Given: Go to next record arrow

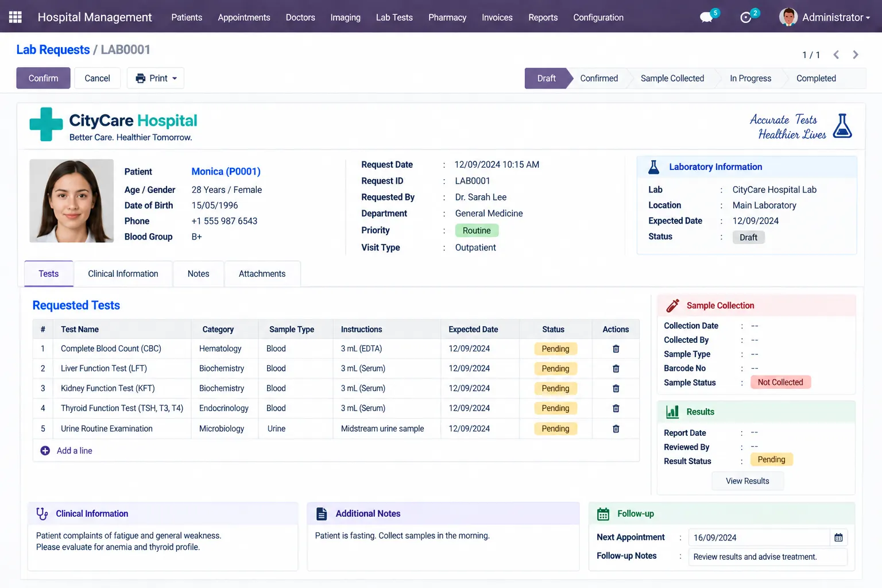Looking at the screenshot, I should 856,55.
